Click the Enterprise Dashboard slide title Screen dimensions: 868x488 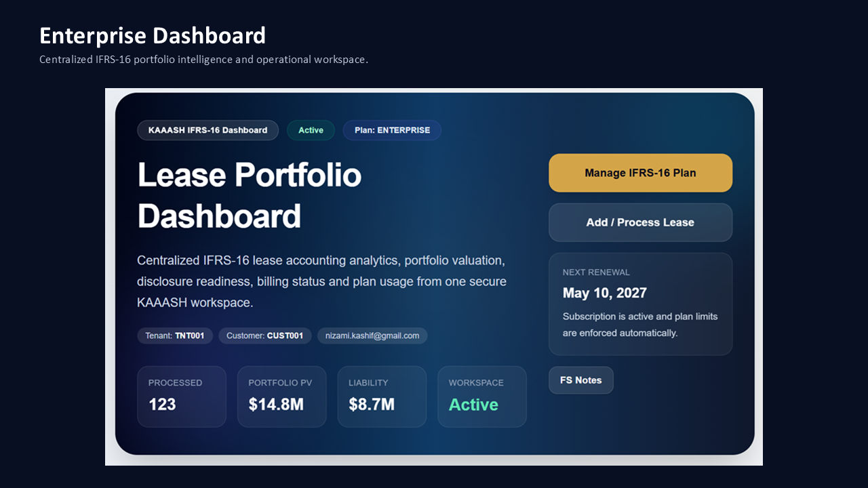tap(153, 35)
